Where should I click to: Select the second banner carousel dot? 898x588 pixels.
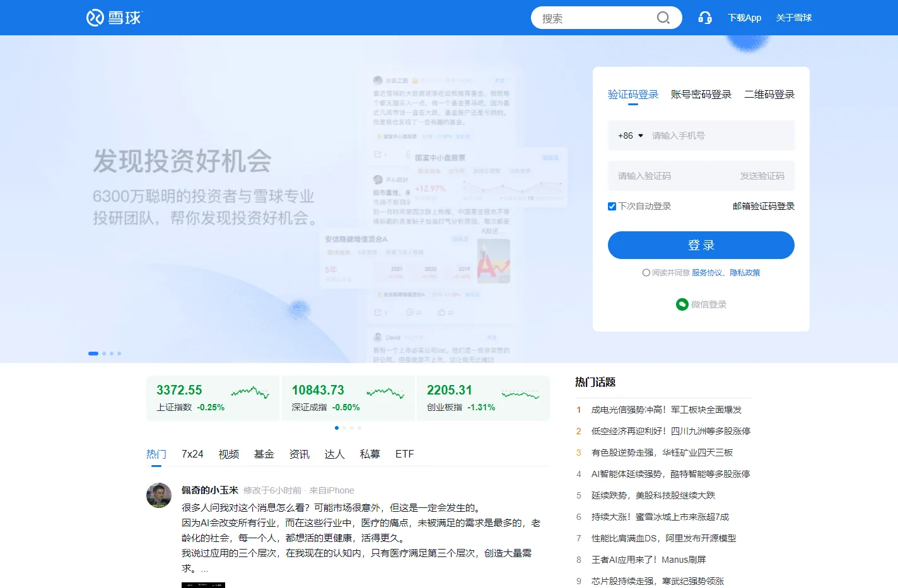pos(104,354)
